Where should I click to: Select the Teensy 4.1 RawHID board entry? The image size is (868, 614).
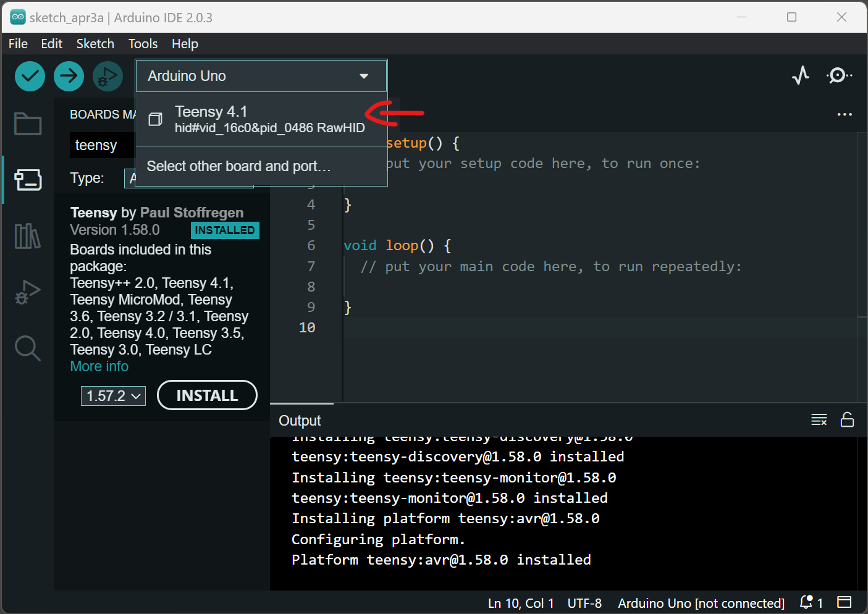click(x=261, y=119)
